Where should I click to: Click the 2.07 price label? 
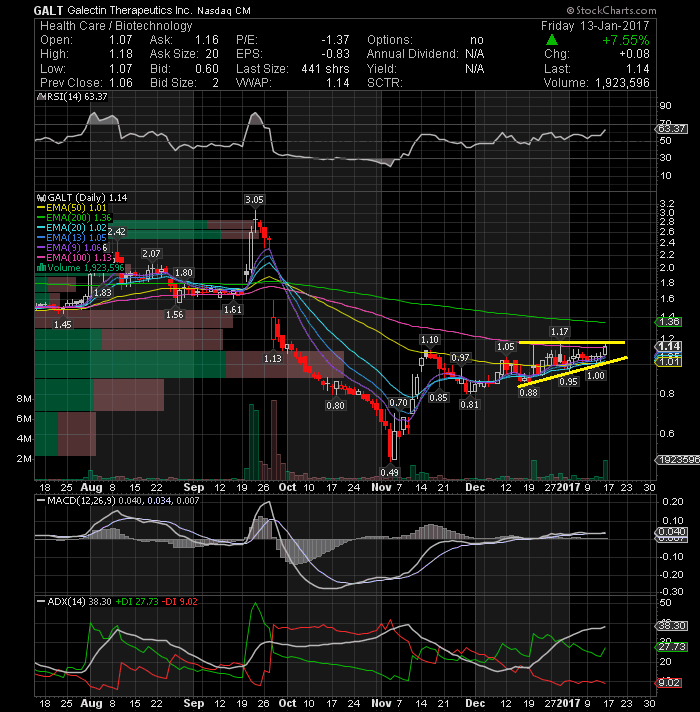point(151,253)
